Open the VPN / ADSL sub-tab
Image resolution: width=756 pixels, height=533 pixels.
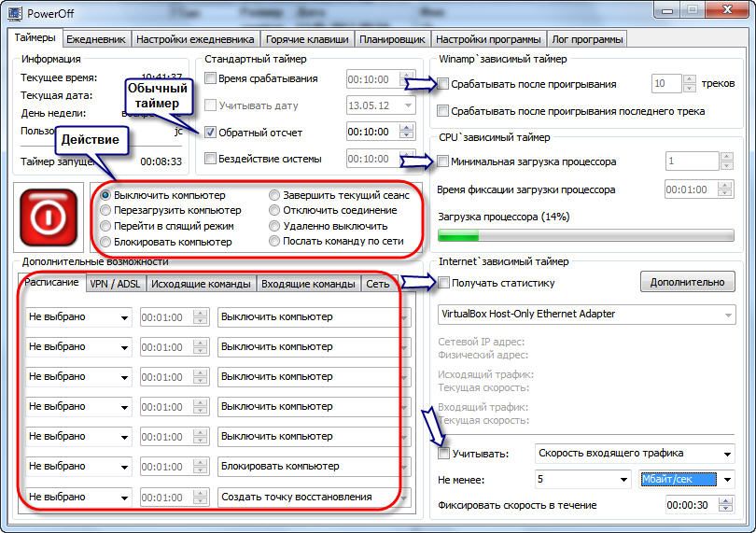click(115, 284)
